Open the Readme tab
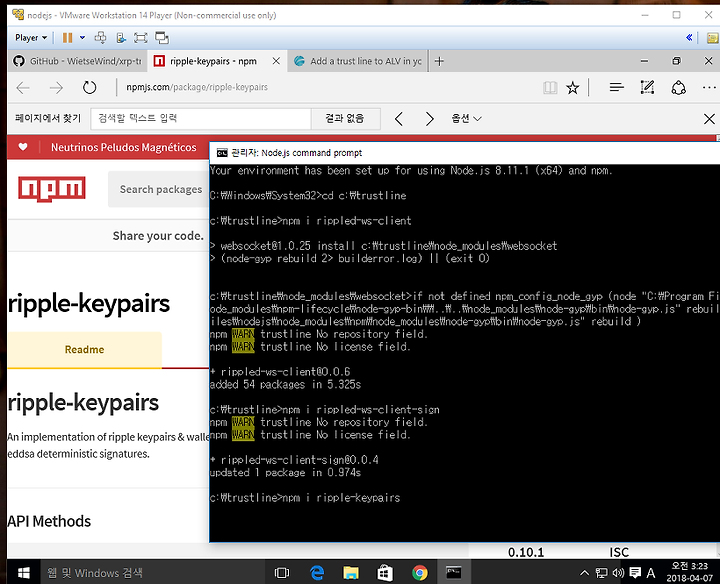The width and height of the screenshot is (720, 584). point(84,350)
